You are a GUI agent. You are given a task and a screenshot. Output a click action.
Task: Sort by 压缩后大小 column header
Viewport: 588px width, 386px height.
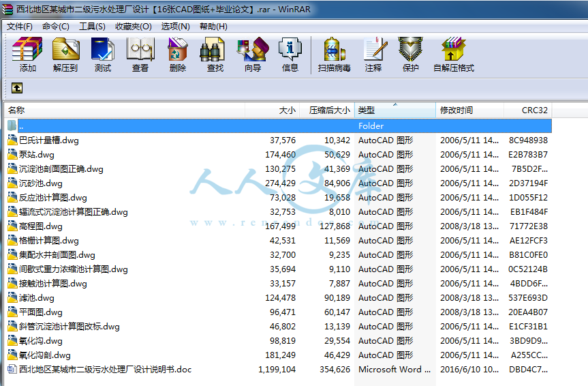pos(326,110)
